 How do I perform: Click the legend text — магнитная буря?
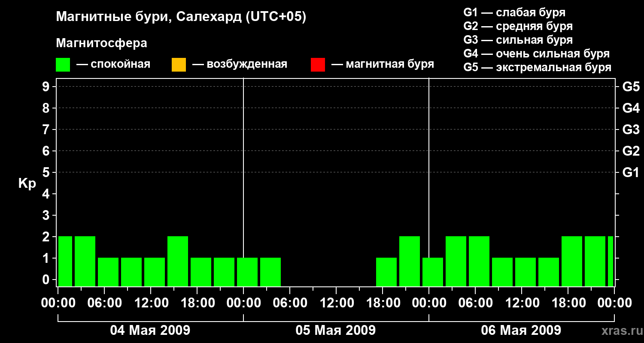tap(383, 64)
